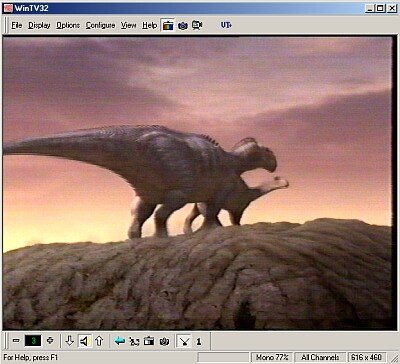Click the channel number display showing 3
The height and width of the screenshot is (364, 400).
coord(33,341)
